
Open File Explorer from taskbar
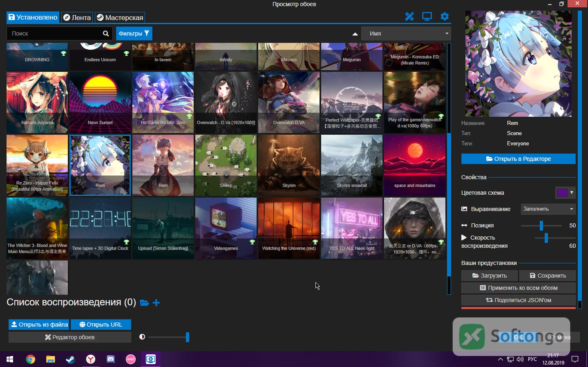[x=51, y=359]
